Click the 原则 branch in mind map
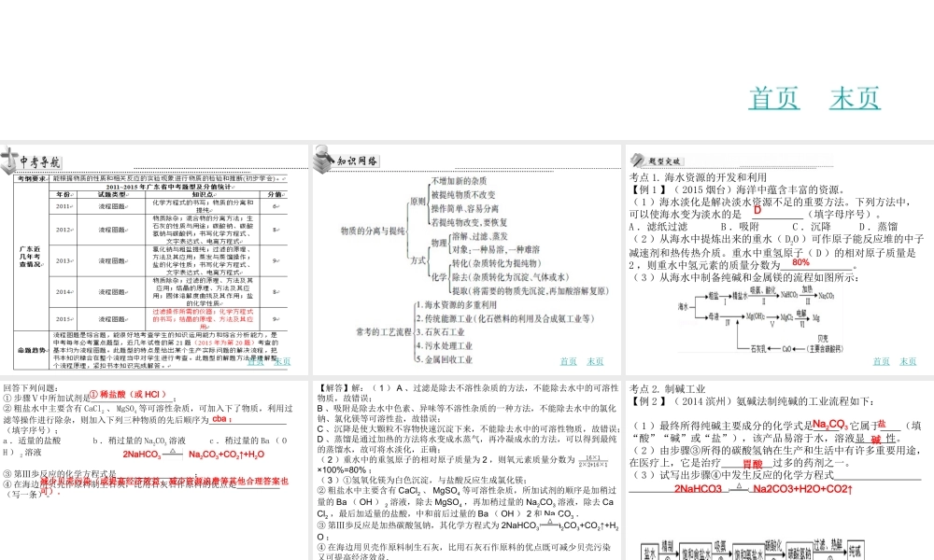Viewport: 934px width, 560px height. [x=417, y=202]
